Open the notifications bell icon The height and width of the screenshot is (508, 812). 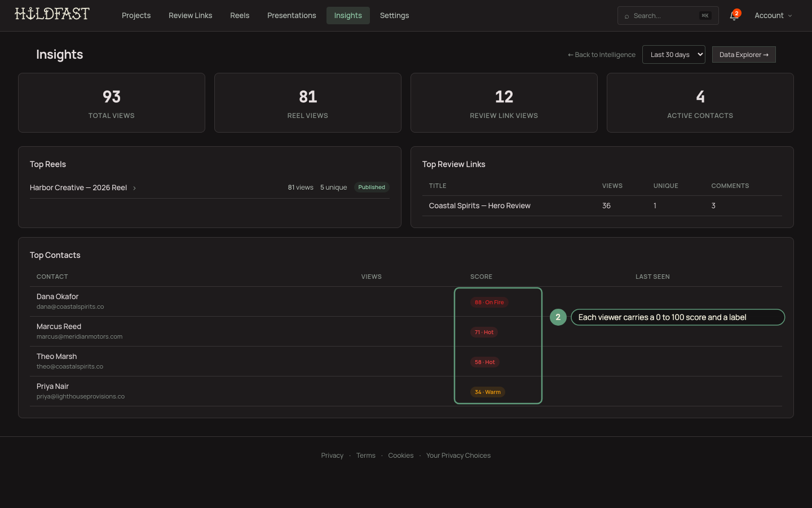[734, 16]
